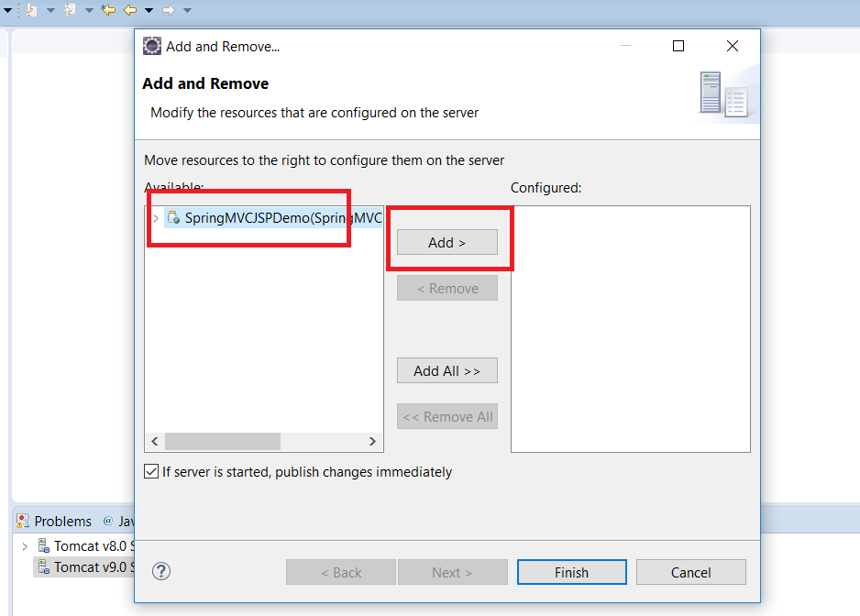The width and height of the screenshot is (860, 616).
Task: Open dialog help via question mark icon
Action: click(161, 572)
